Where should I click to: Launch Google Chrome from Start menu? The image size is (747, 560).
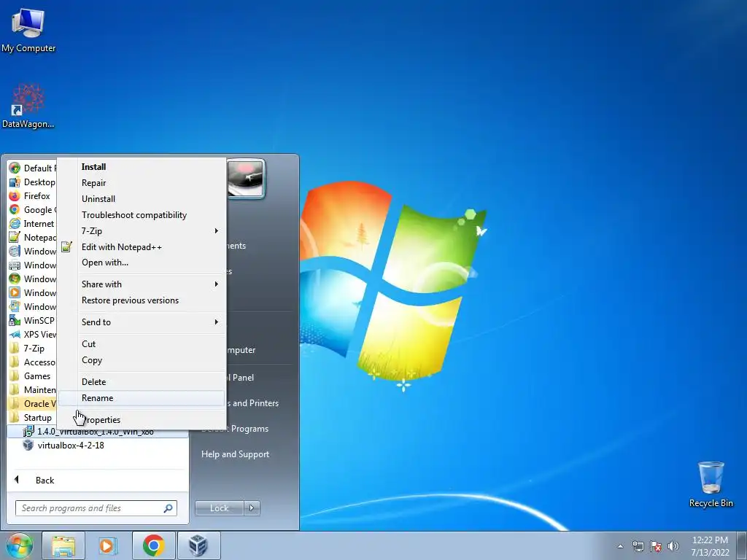(32, 209)
